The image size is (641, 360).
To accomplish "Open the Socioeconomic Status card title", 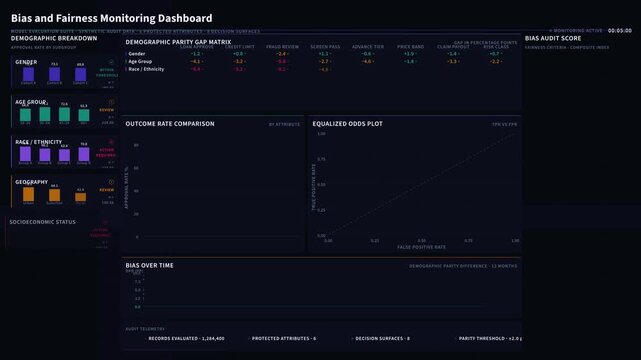I will (x=43, y=222).
